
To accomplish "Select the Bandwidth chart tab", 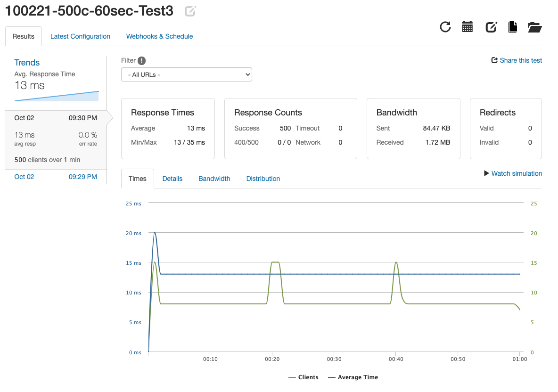I will [214, 179].
